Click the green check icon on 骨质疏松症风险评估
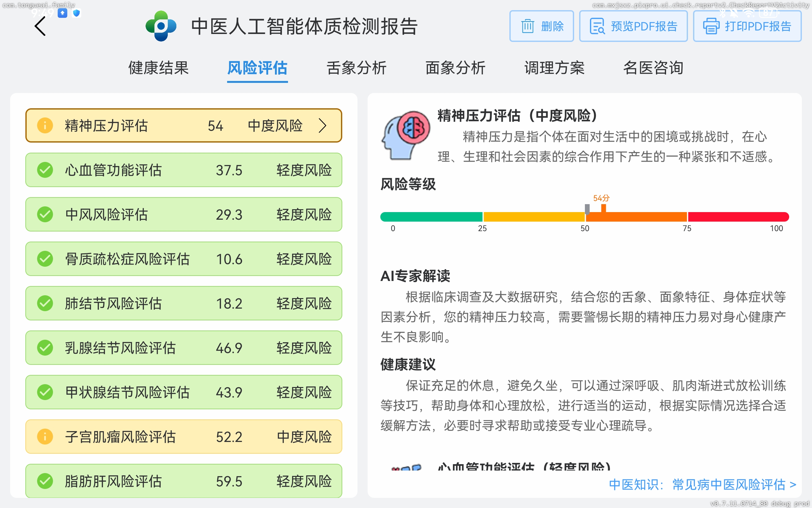The width and height of the screenshot is (812, 508). point(45,259)
